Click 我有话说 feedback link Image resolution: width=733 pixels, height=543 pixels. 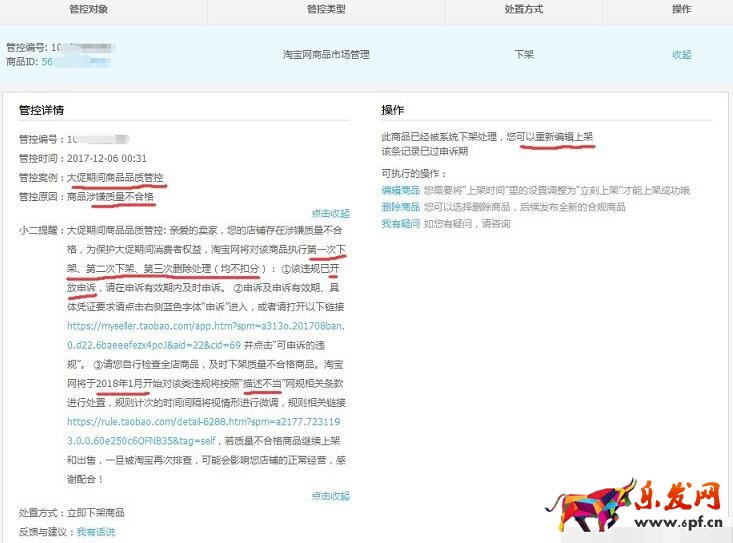pyautogui.click(x=96, y=532)
